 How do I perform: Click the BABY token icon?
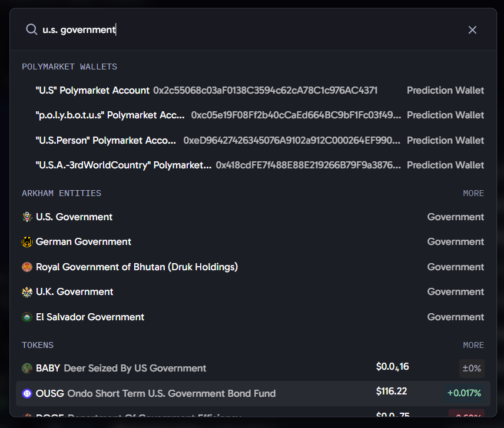click(27, 368)
